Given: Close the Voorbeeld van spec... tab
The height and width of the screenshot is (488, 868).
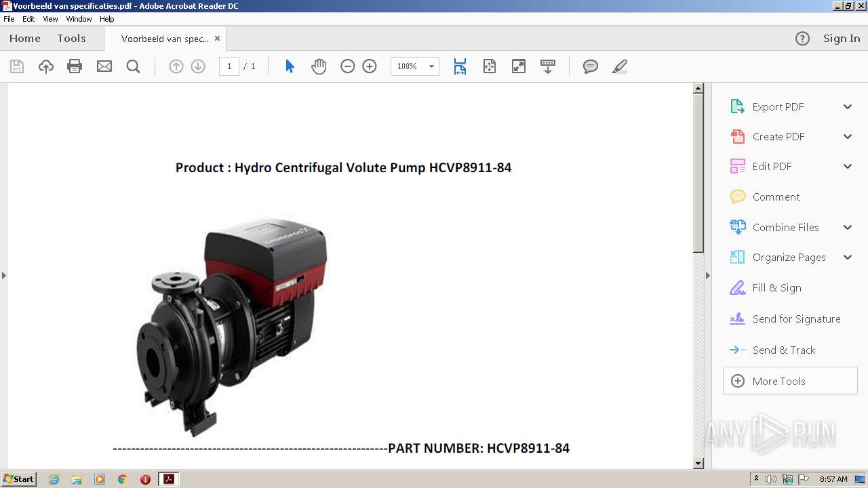Looking at the screenshot, I should [217, 39].
